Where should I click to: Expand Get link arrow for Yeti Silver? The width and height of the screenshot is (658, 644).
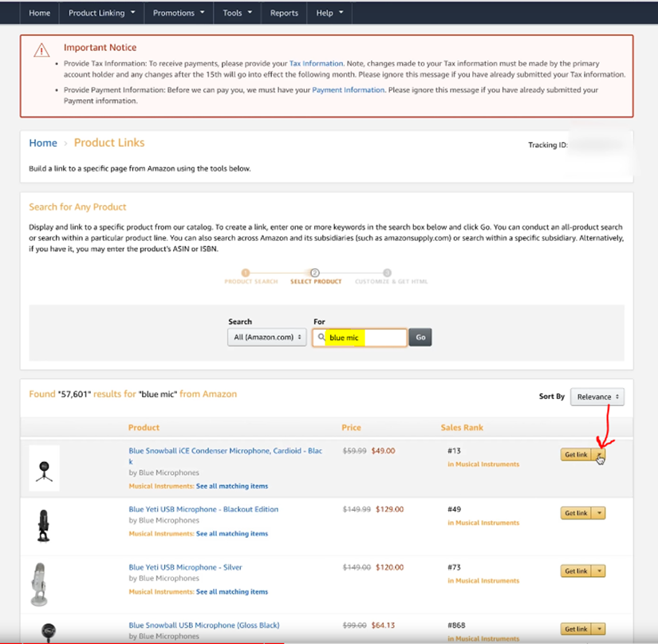click(x=599, y=571)
